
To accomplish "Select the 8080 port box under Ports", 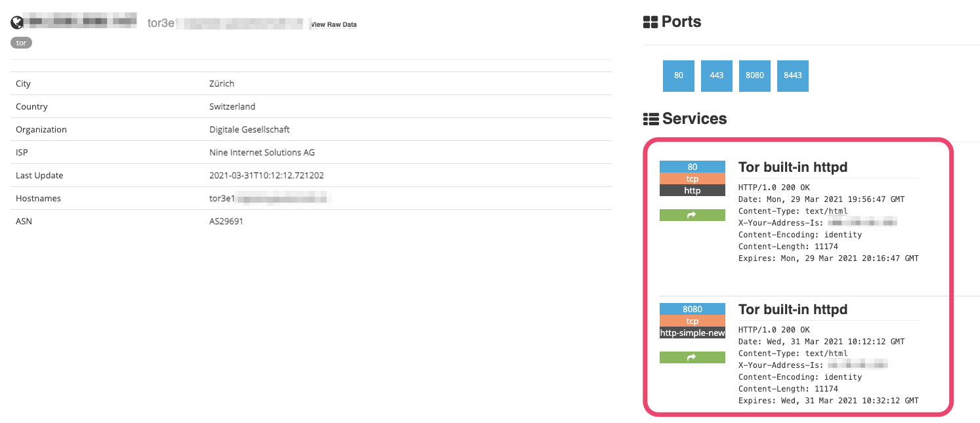I will coord(754,75).
